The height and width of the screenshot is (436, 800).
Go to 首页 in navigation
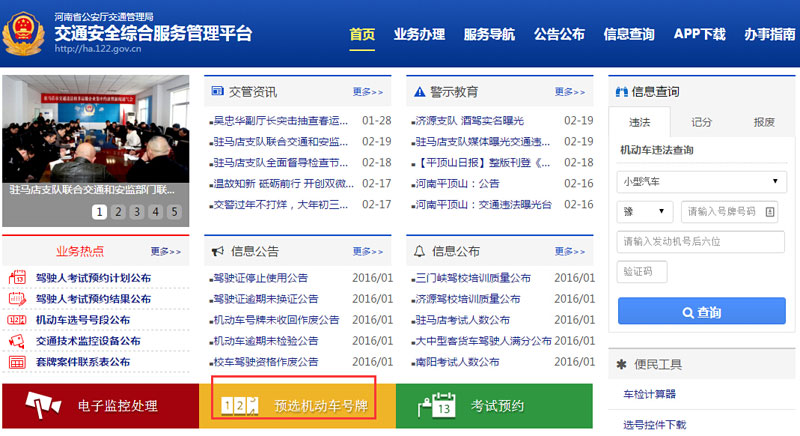tap(362, 34)
